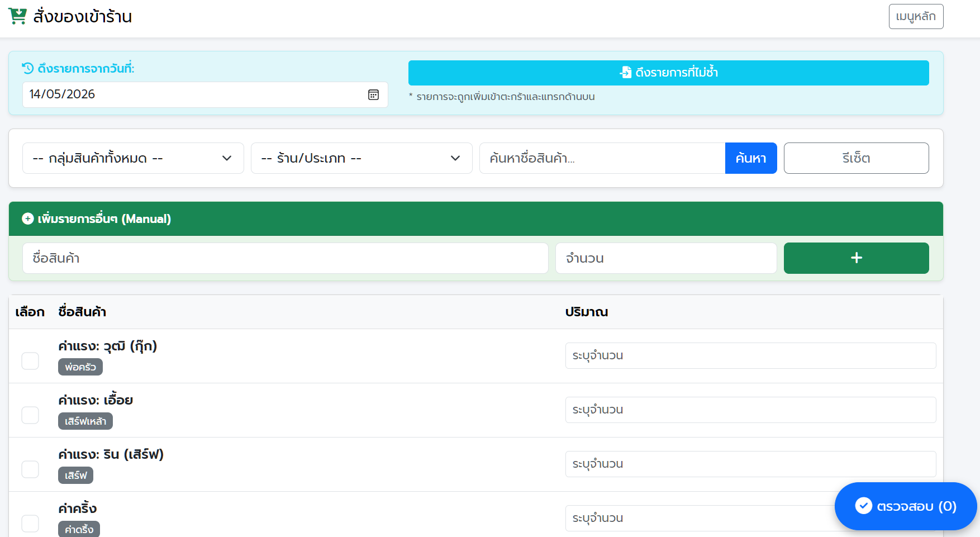
Task: Focus quantity field for ค่าแรง: เอื้อย
Action: pyautogui.click(x=750, y=410)
